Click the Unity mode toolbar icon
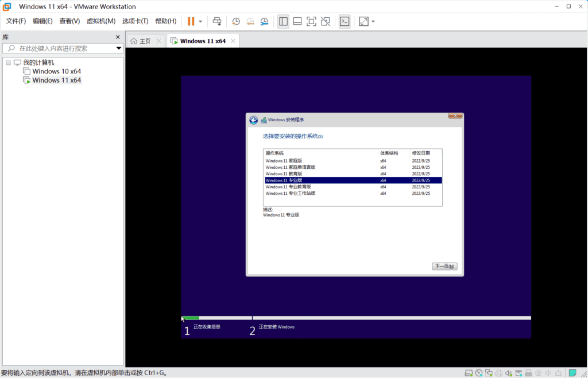Screen dimensions: 588x378 [326, 21]
